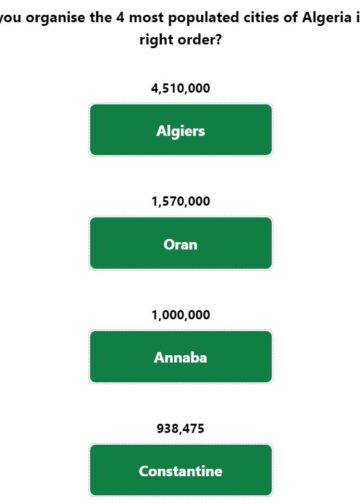
Task: Click the 4,510,000 population label
Action: click(181, 88)
